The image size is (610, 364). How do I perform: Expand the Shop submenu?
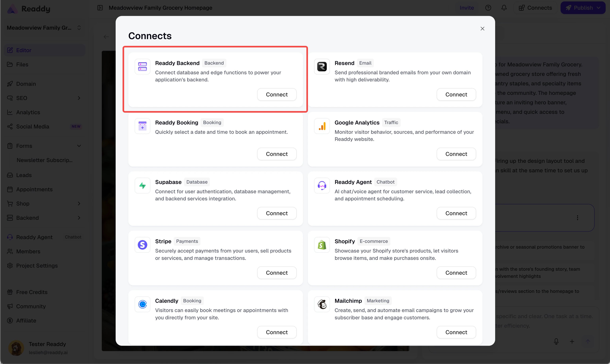(79, 204)
